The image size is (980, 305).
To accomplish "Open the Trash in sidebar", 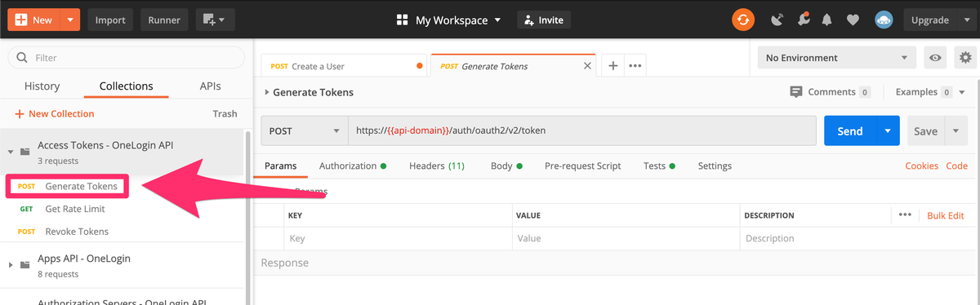I will pyautogui.click(x=225, y=113).
